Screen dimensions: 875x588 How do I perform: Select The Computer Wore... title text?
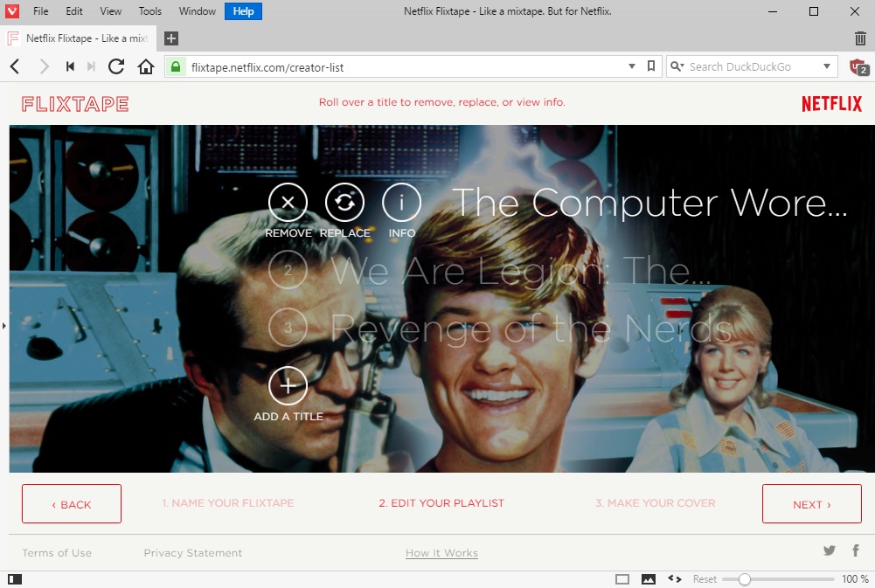(649, 203)
